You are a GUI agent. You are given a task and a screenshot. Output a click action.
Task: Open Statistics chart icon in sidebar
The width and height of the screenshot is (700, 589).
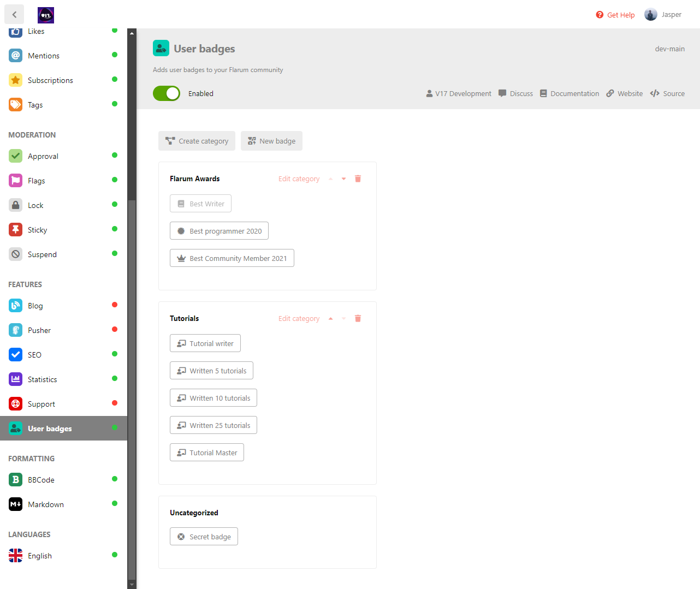tap(16, 379)
